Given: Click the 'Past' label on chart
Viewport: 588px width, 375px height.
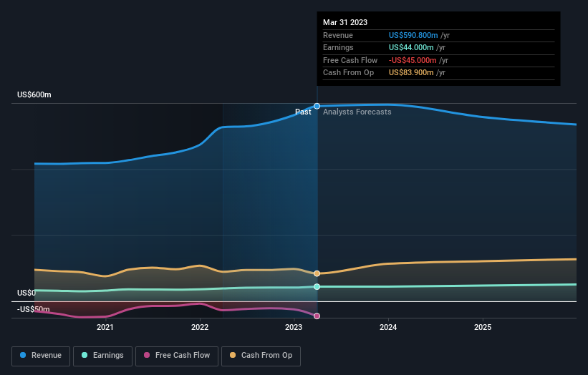Looking at the screenshot, I should point(303,112).
